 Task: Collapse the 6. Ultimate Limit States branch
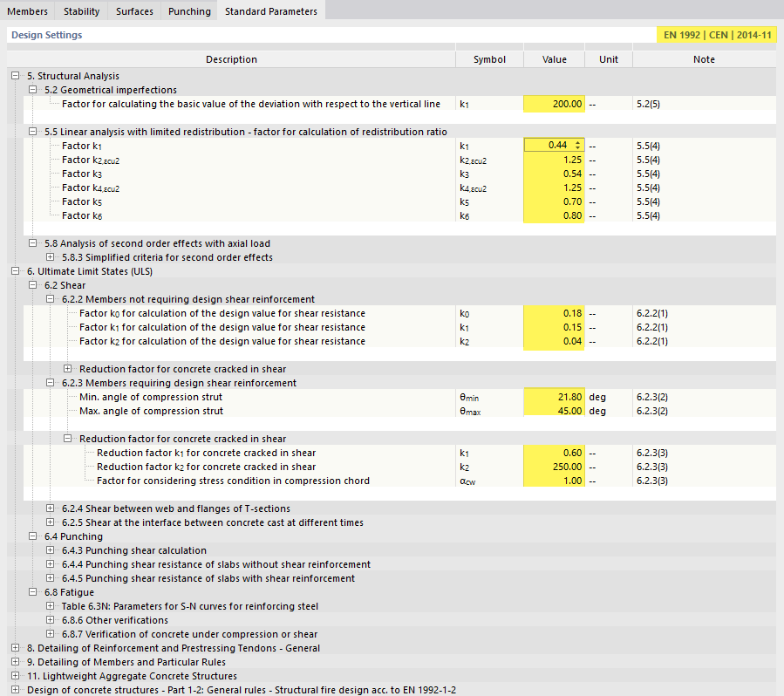coord(16,271)
